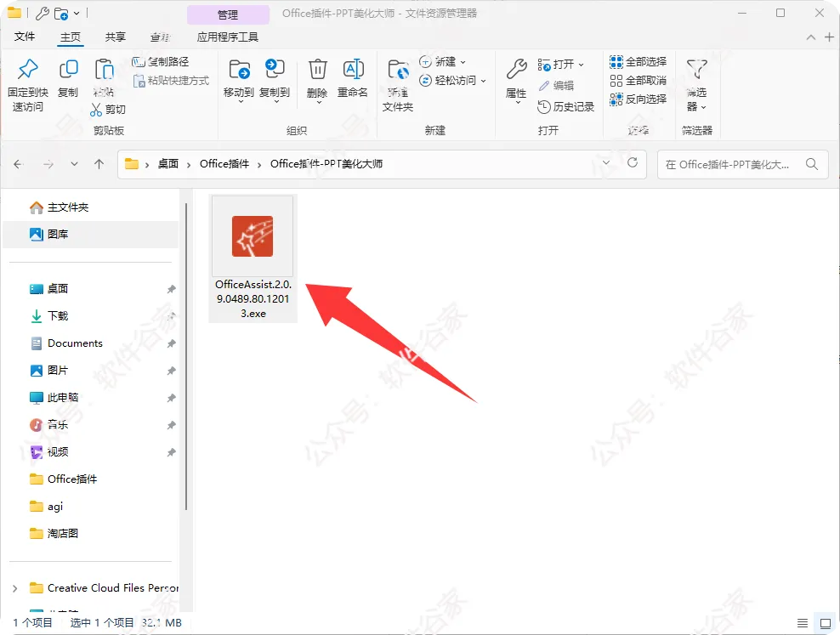840x635 pixels.
Task: Unpin 桌面 using its pin icon
Action: tap(171, 289)
